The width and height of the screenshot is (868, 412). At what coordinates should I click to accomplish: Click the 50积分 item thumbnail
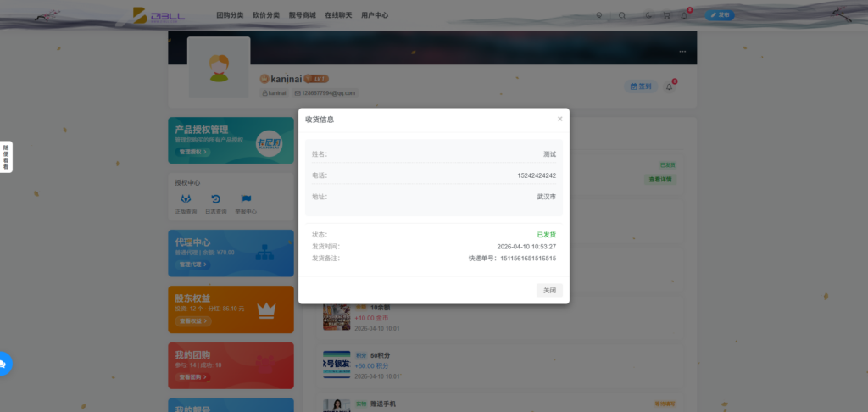coord(337,365)
